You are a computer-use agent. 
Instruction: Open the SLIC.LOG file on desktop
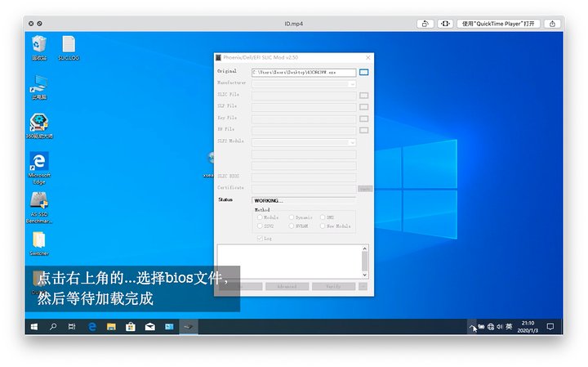[x=69, y=45]
